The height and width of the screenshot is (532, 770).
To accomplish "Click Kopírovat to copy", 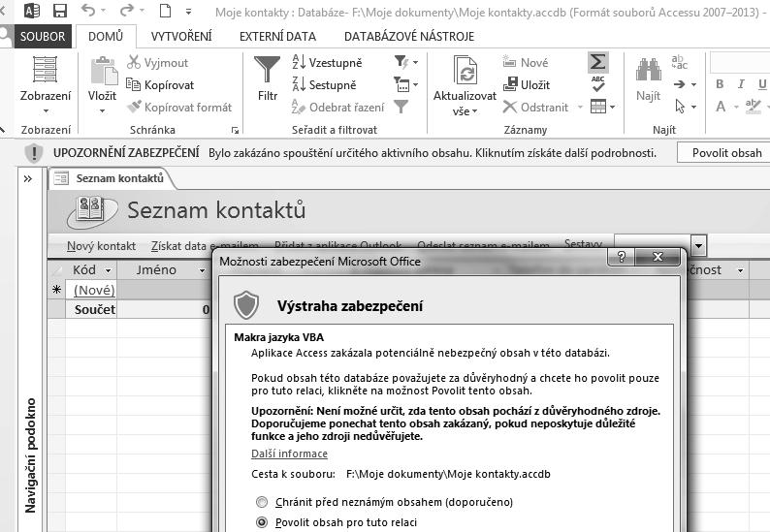I will (160, 85).
